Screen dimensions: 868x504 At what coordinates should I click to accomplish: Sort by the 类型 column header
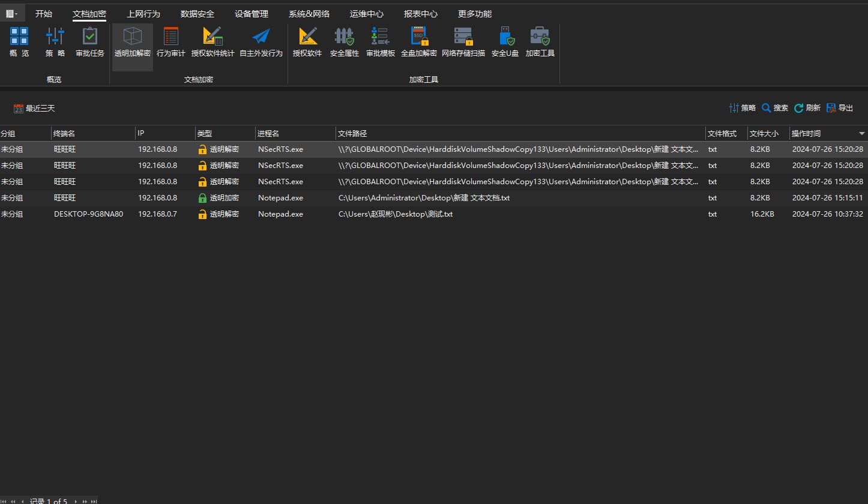(225, 134)
